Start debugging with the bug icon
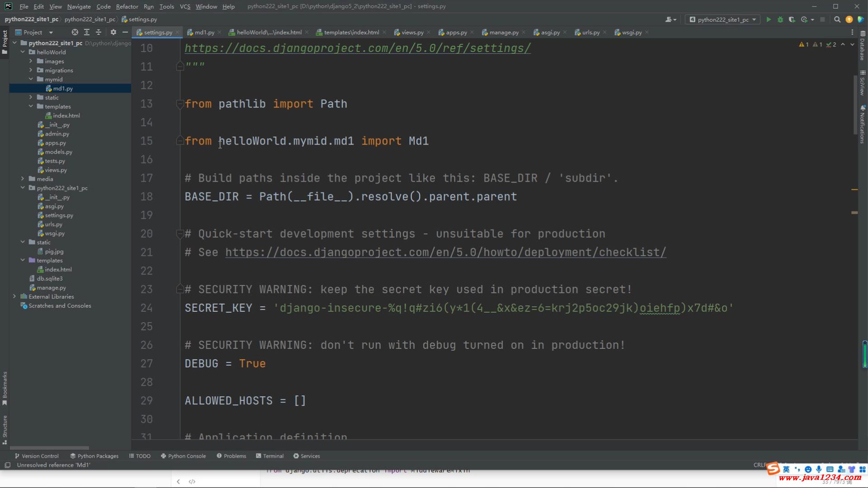 point(780,19)
